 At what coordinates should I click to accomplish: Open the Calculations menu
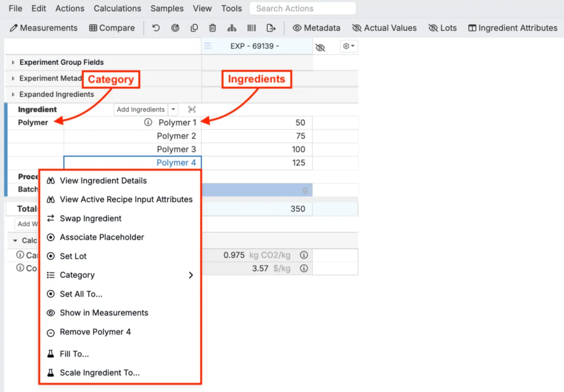(117, 8)
